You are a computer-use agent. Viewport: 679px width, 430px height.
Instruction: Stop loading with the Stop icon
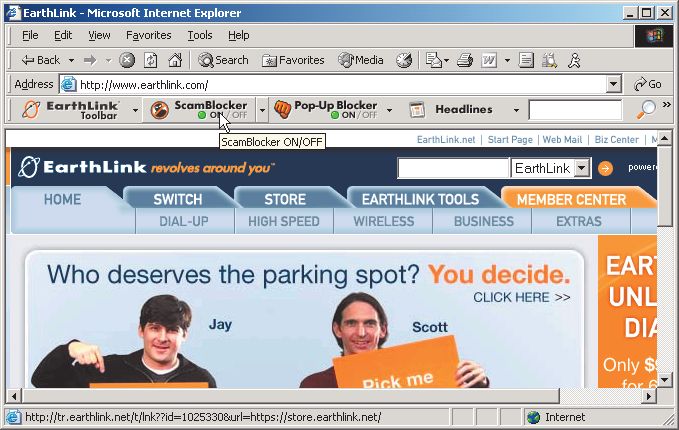click(127, 60)
